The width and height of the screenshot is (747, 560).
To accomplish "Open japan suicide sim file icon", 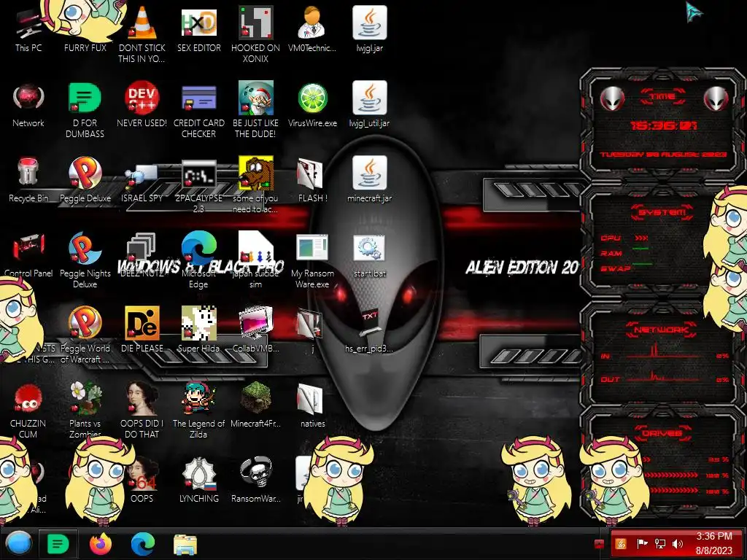I will tap(255, 248).
